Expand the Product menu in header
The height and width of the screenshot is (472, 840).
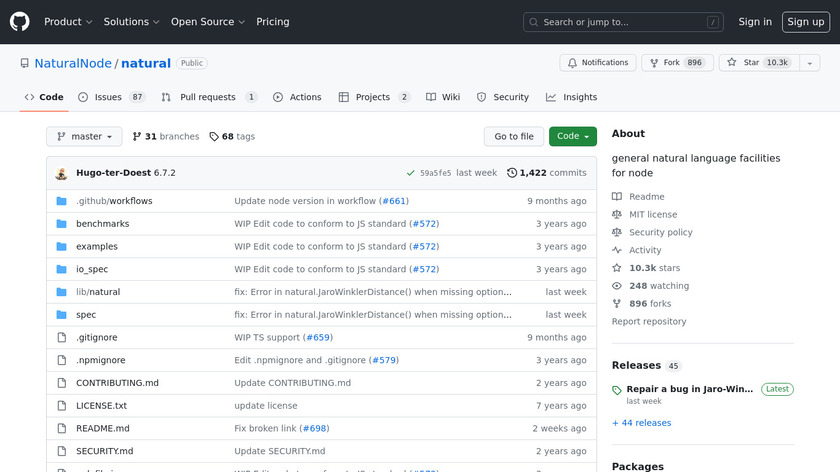pyautogui.click(x=68, y=22)
